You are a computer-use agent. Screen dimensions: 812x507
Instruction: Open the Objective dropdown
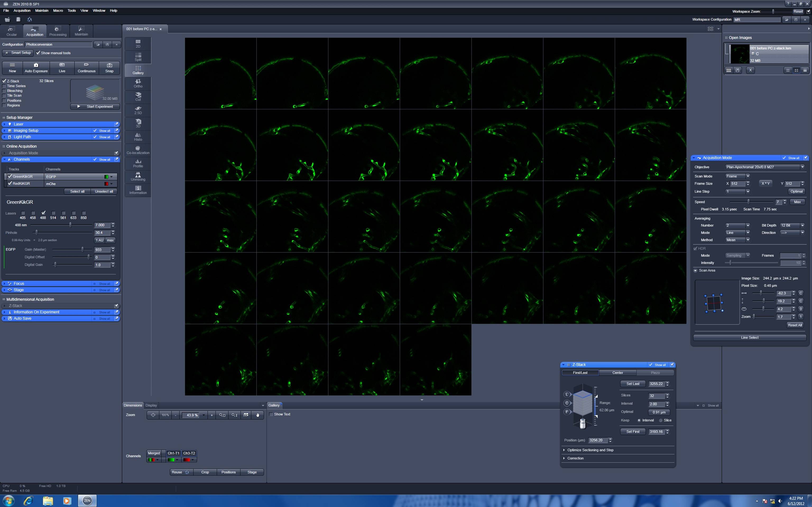pyautogui.click(x=802, y=167)
